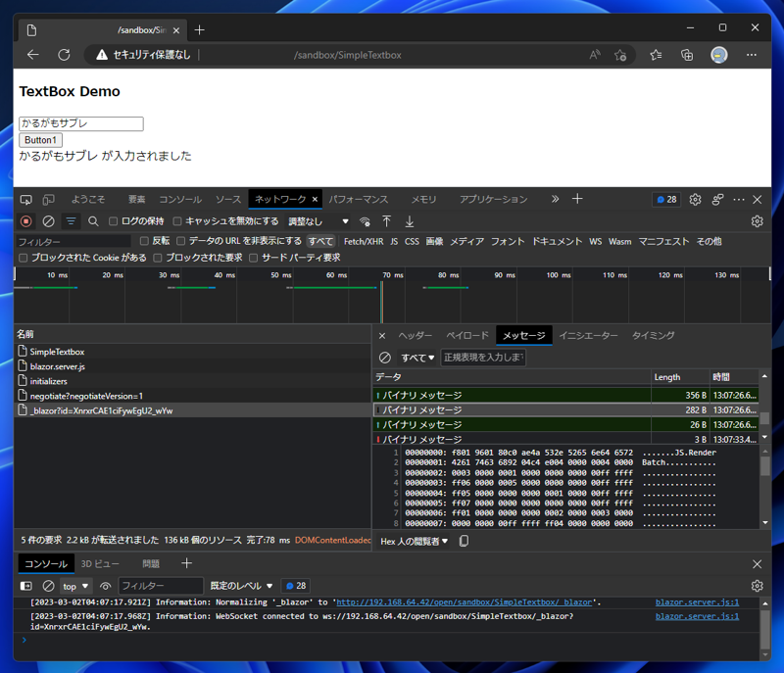Open the _blazor URL link in console

pos(464,602)
